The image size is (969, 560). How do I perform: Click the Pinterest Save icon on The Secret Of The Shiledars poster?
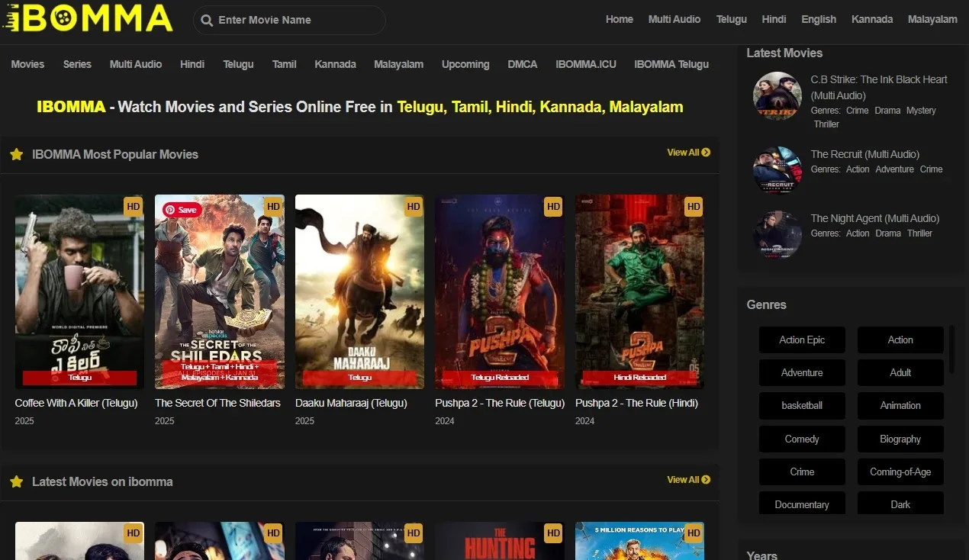pos(181,210)
